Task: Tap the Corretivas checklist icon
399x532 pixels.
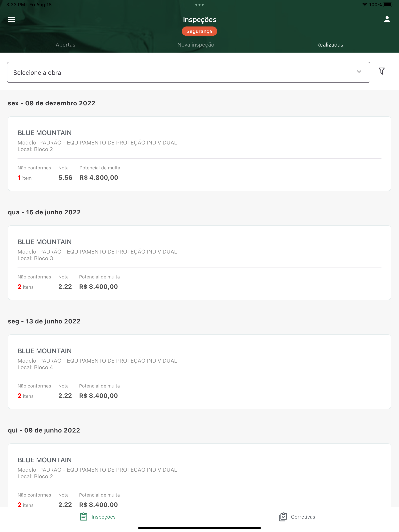Action: point(283,517)
